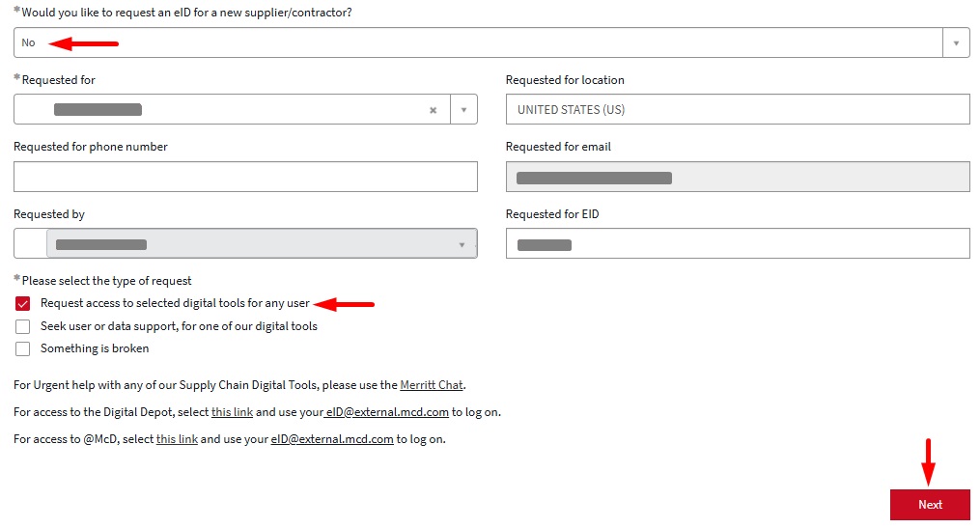Click the Something is broken label text
This screenshot has height=528, width=980.
tap(95, 348)
